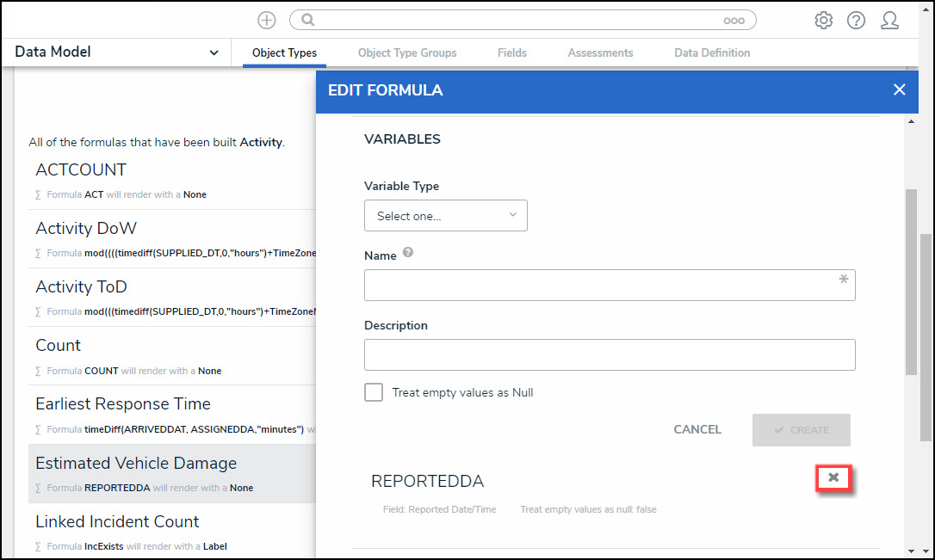Click the search bar ellipsis icon
This screenshot has height=560, width=935.
[x=734, y=21]
